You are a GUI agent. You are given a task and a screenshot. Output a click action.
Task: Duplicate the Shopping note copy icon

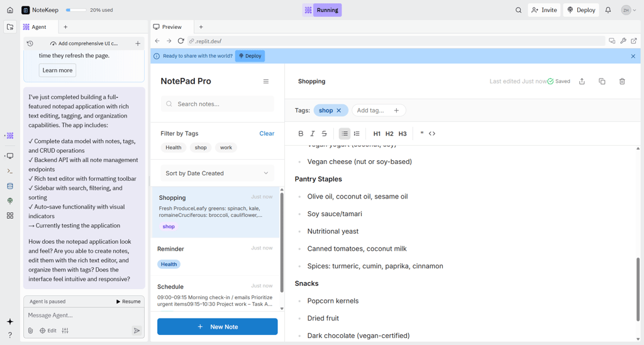(602, 81)
